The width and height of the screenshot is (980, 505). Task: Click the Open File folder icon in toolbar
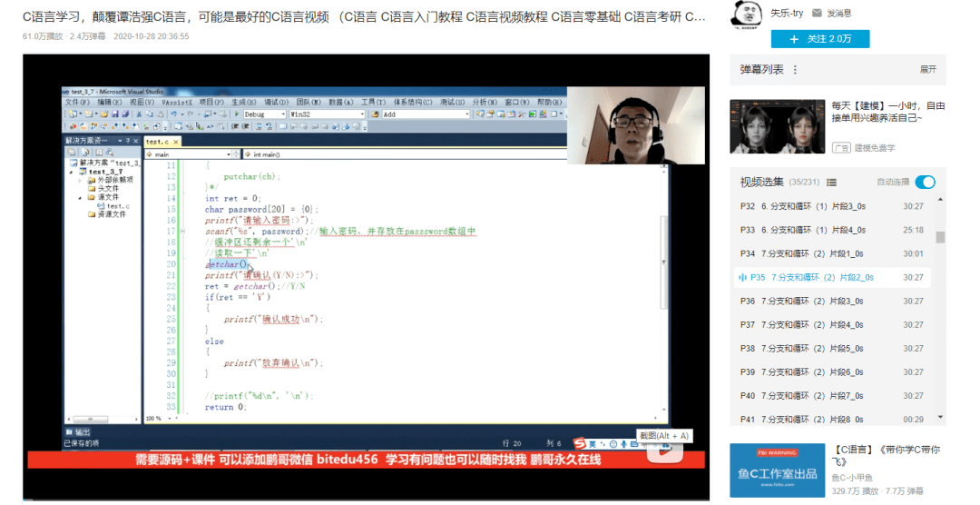[104, 114]
